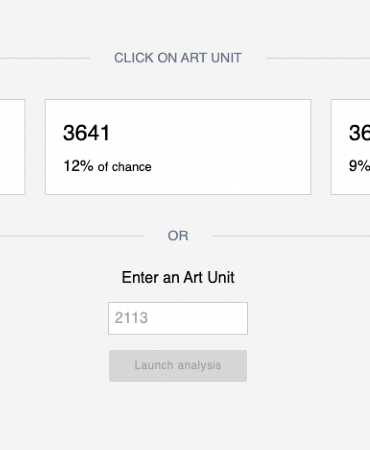The height and width of the screenshot is (450, 370).
Task: Click the Launch analysis button text
Action: coord(178,365)
